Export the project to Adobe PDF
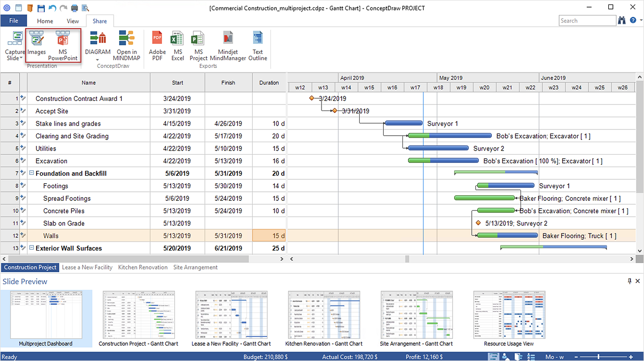The height and width of the screenshot is (361, 644). [x=157, y=46]
